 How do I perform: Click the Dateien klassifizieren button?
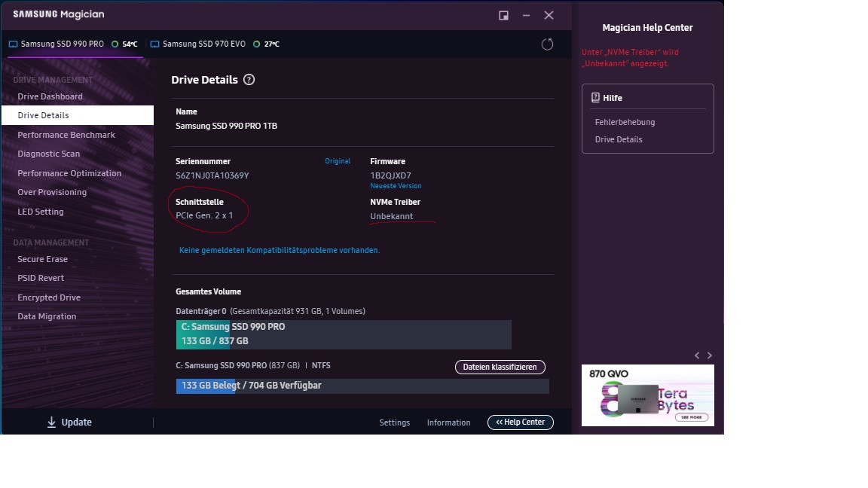point(500,367)
